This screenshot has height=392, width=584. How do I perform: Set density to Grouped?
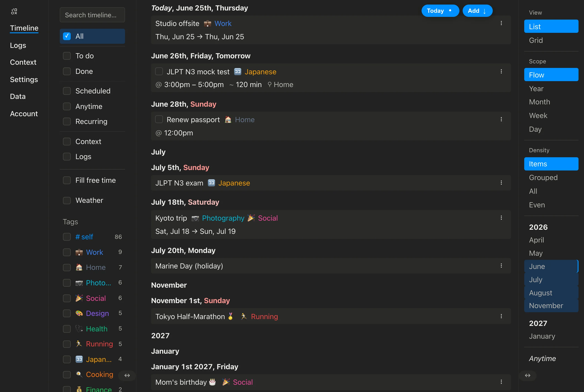(551, 178)
